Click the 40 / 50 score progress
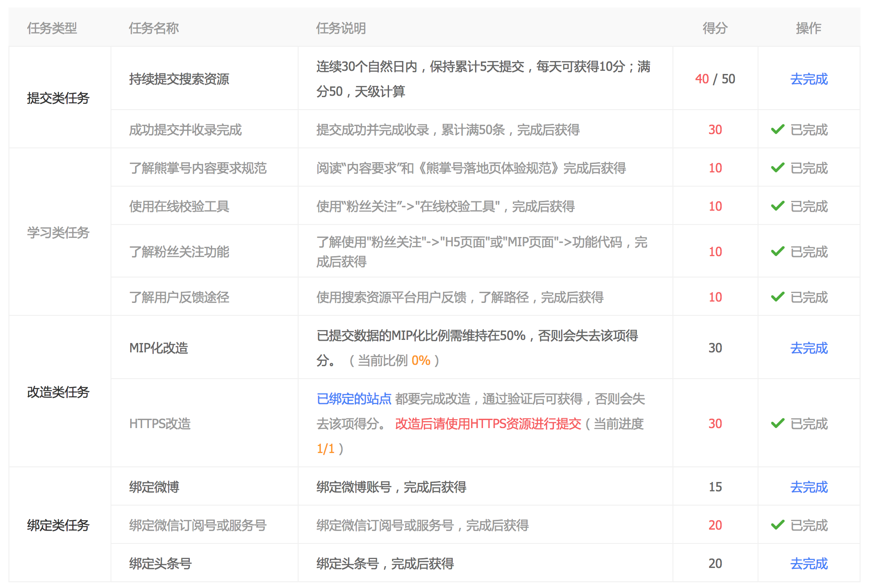 tap(715, 79)
